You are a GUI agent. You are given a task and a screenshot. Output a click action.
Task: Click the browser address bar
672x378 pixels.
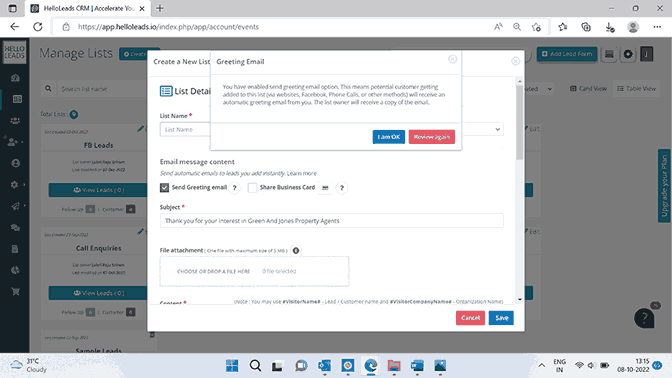(274, 27)
